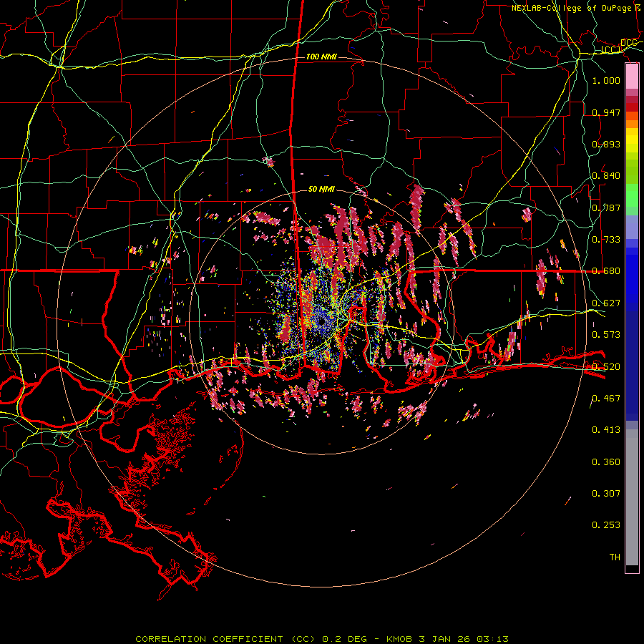Pick the olive green swatch beside 0.840

click(x=632, y=171)
